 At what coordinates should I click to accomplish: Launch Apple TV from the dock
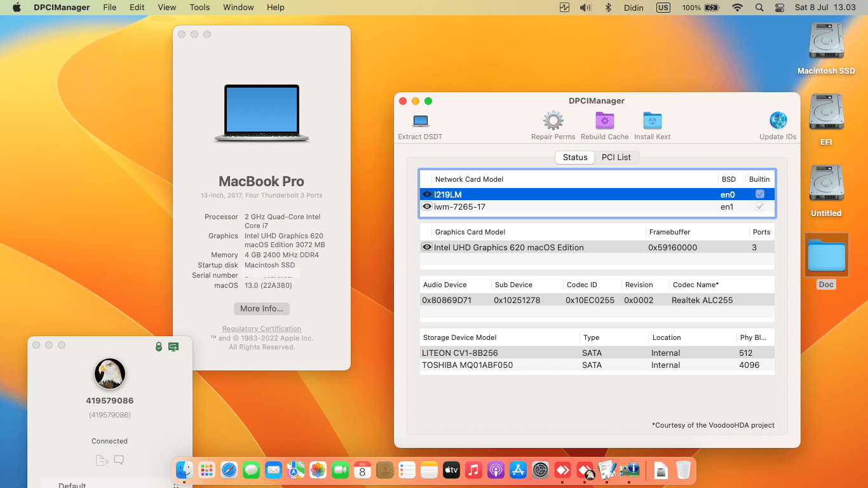tap(451, 470)
